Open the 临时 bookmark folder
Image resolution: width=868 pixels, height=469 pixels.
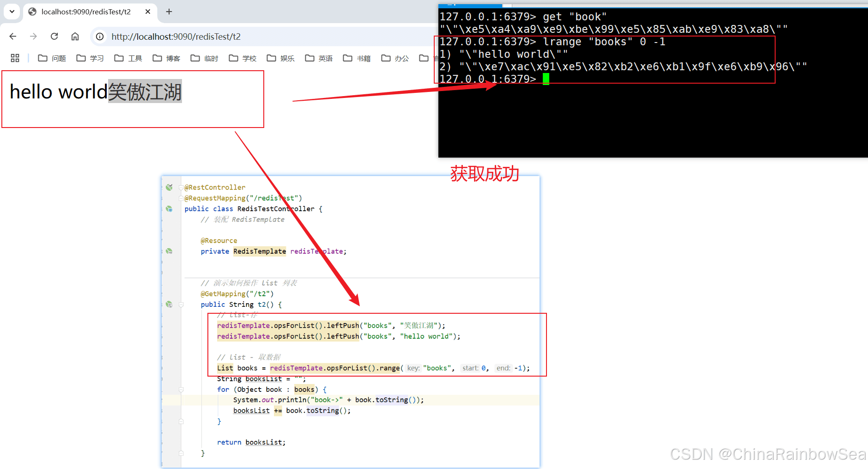point(205,58)
